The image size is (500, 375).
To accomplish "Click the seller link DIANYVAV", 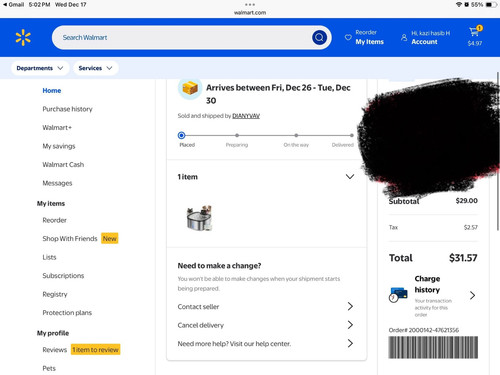I will pyautogui.click(x=246, y=116).
